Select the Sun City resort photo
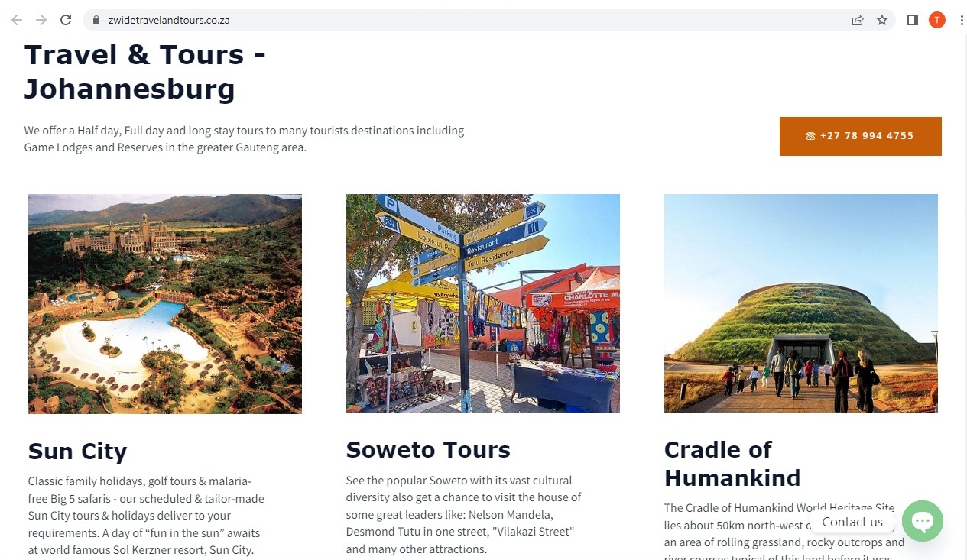Viewport: 967px width, 560px height. tap(164, 303)
